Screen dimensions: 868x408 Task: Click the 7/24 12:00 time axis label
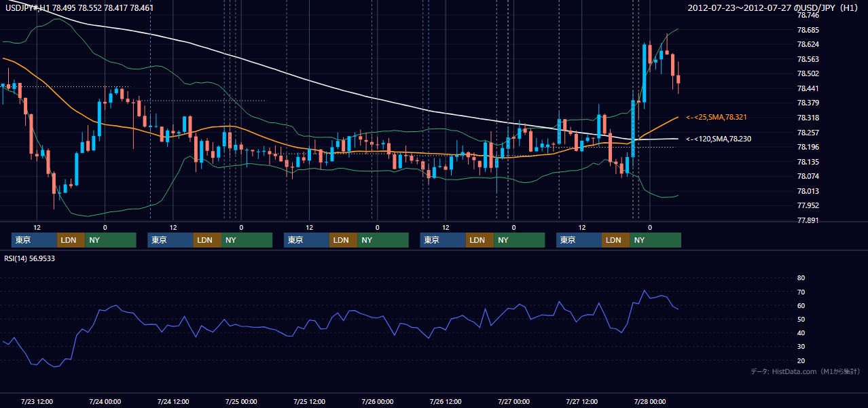pyautogui.click(x=173, y=401)
